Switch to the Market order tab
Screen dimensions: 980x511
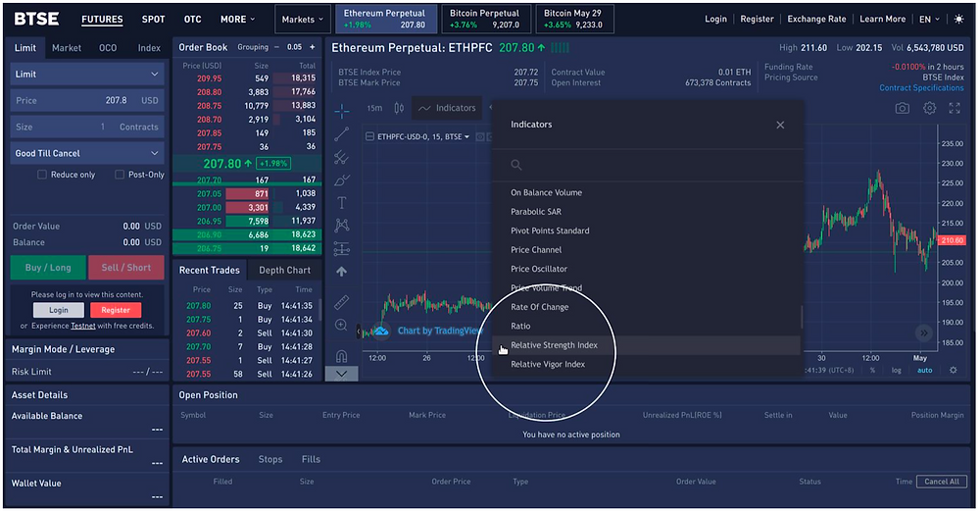67,47
